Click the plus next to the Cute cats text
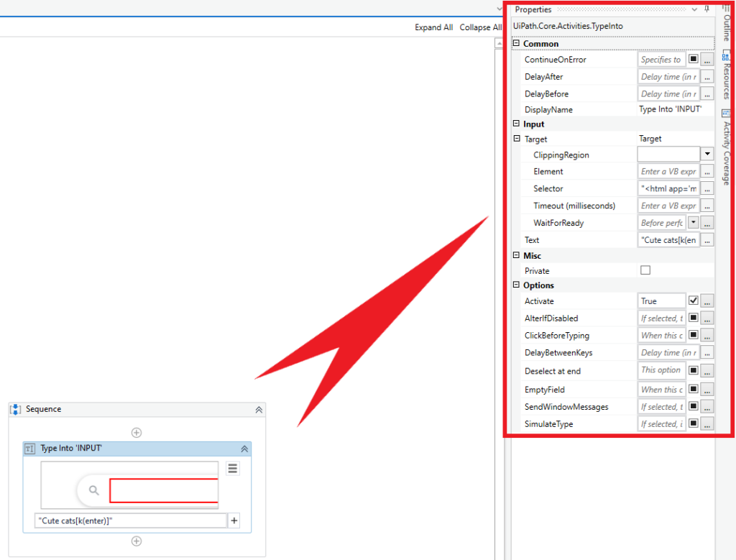 click(x=234, y=520)
